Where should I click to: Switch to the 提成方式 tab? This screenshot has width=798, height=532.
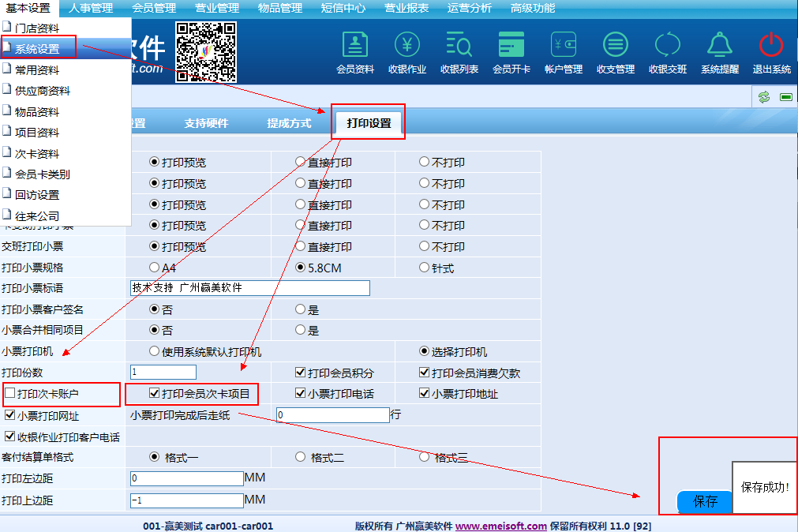pyautogui.click(x=289, y=123)
